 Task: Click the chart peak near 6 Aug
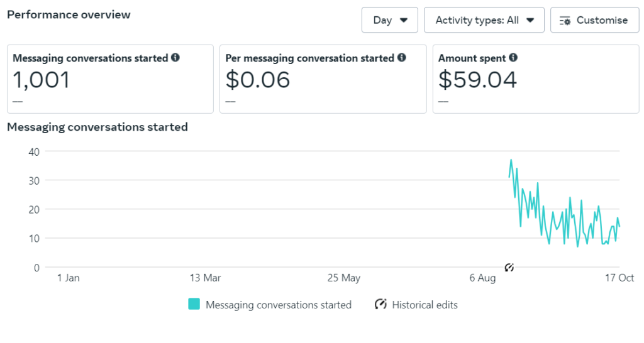coord(511,160)
